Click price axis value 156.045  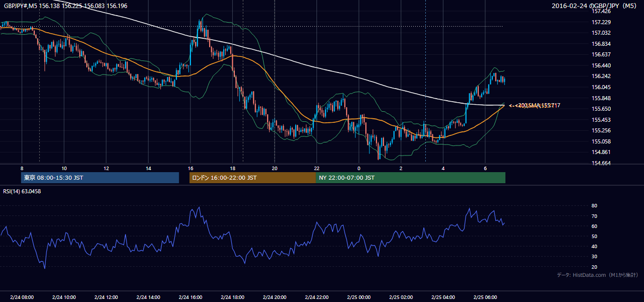(x=602, y=87)
